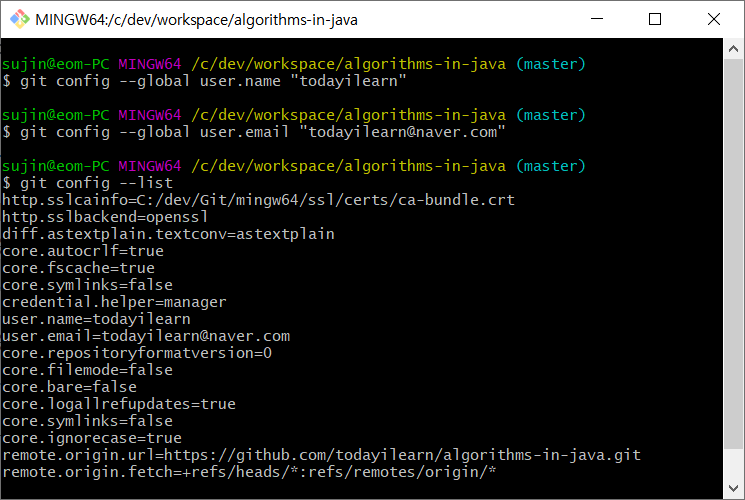Close the MINGW64 terminal window
This screenshot has width=745, height=500.
click(x=714, y=19)
